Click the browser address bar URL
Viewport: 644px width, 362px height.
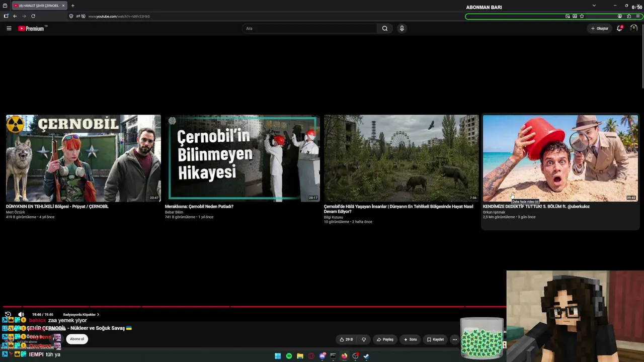point(119,16)
